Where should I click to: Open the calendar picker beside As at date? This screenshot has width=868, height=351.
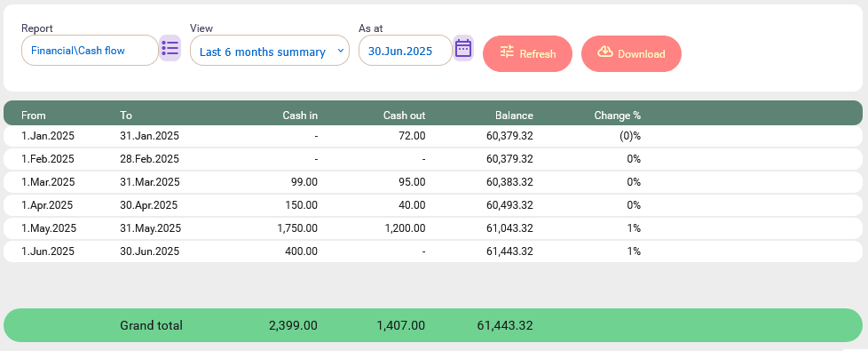click(463, 48)
